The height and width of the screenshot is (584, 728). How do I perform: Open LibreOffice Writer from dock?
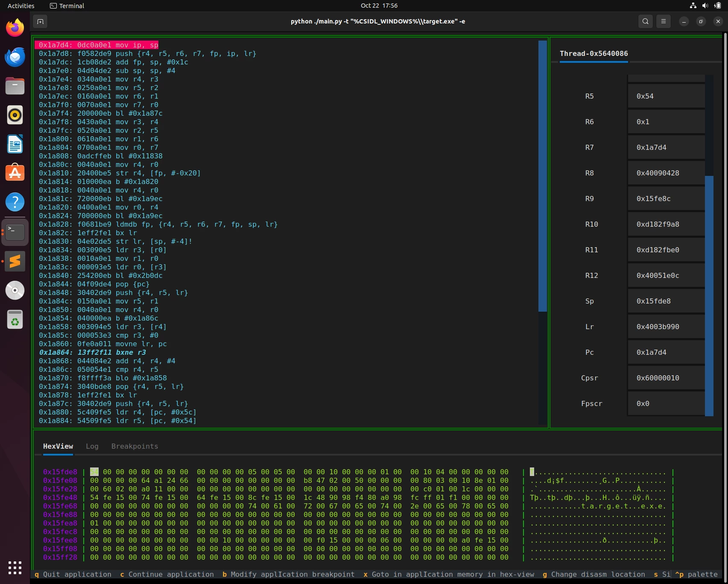(x=15, y=144)
